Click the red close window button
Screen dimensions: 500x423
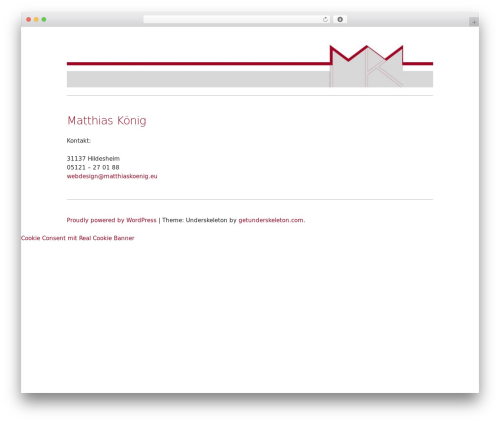tap(29, 20)
